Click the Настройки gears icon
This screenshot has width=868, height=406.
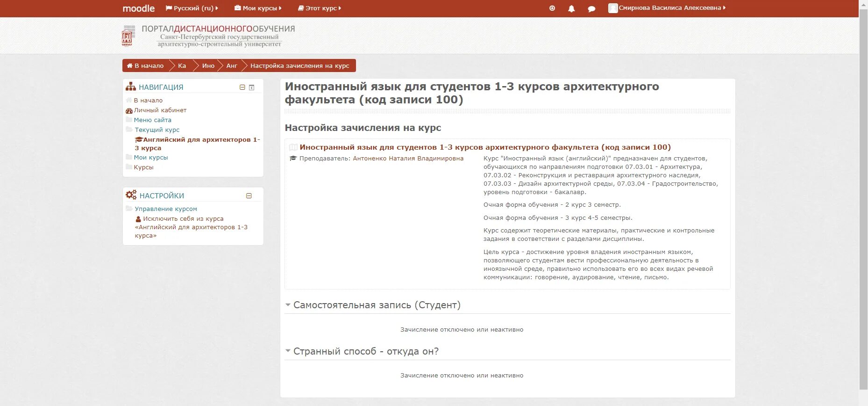(x=131, y=195)
